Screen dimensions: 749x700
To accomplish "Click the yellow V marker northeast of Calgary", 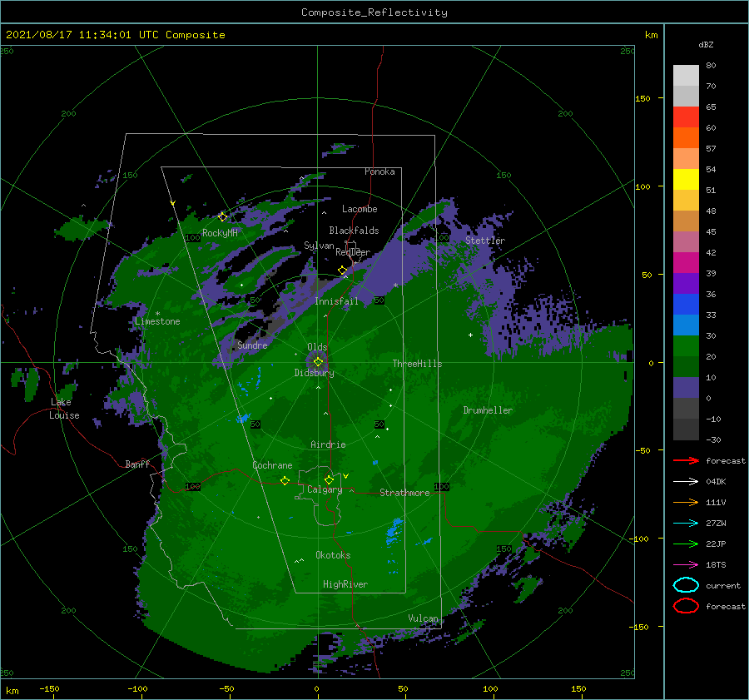I will [x=346, y=476].
